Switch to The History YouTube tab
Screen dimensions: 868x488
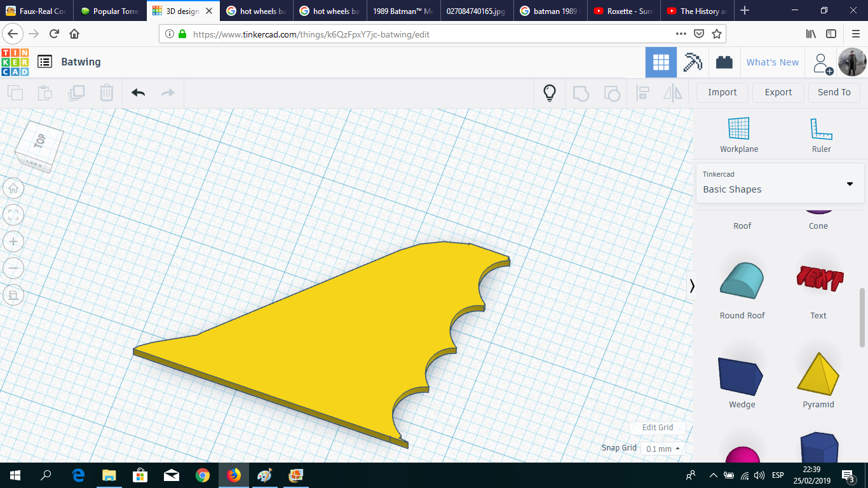(x=697, y=11)
